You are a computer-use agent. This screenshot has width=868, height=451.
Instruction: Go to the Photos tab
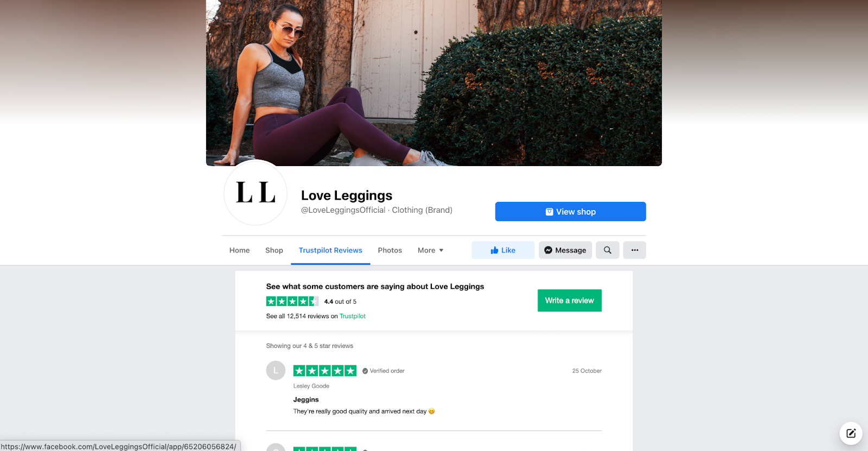[x=390, y=250]
